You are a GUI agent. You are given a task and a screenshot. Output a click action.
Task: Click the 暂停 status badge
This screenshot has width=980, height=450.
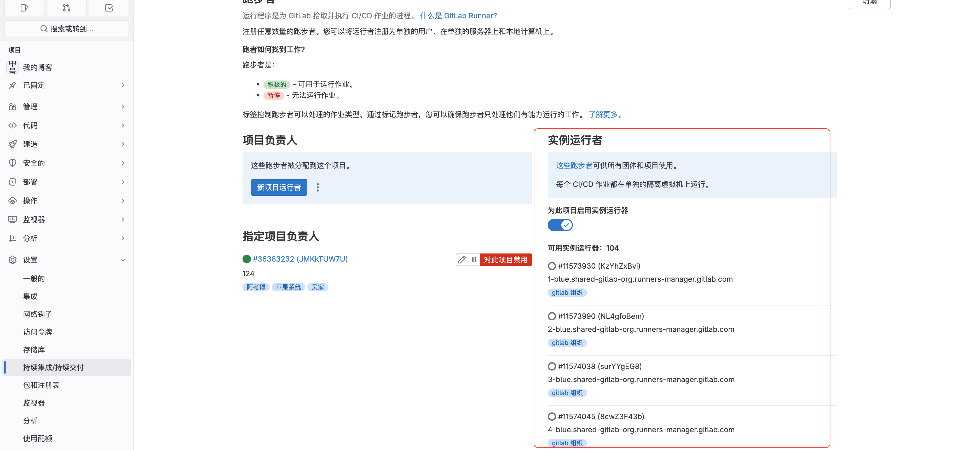click(x=274, y=95)
